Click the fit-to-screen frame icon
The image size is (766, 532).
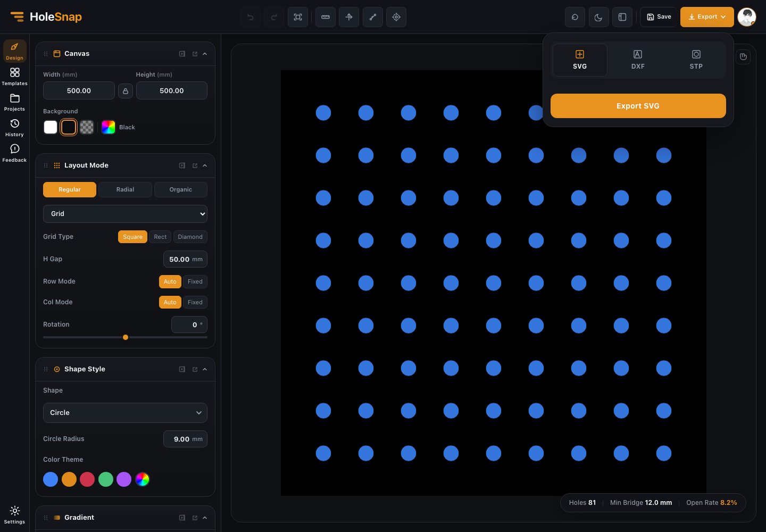click(x=298, y=17)
